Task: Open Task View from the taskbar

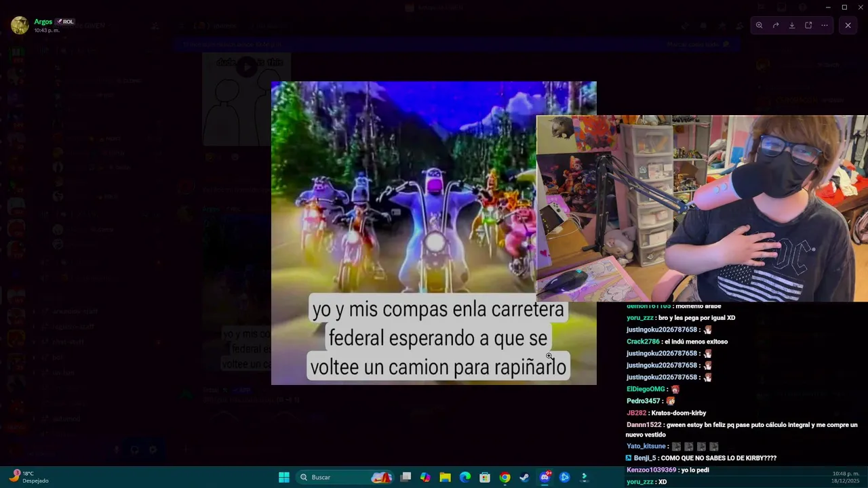Action: 406,477
